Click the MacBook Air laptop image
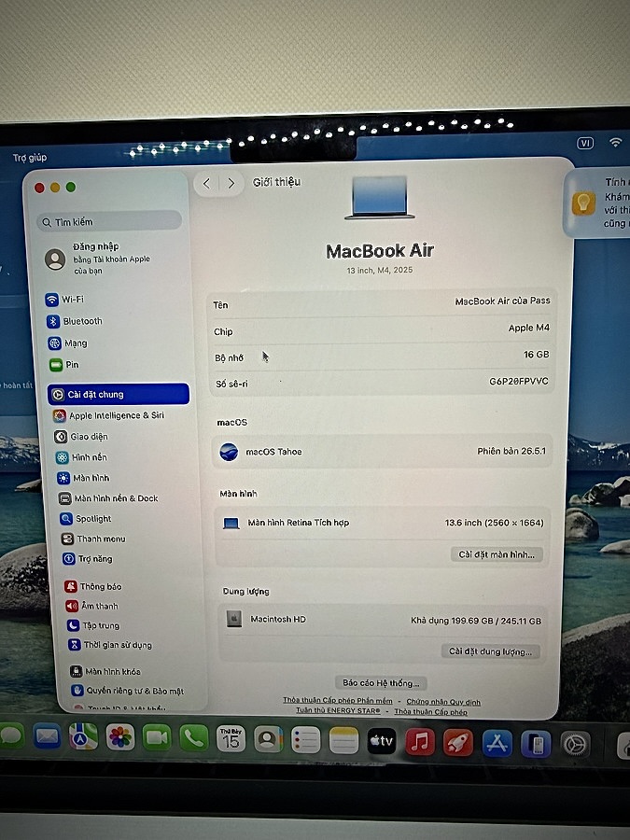630x840 pixels. (379, 197)
